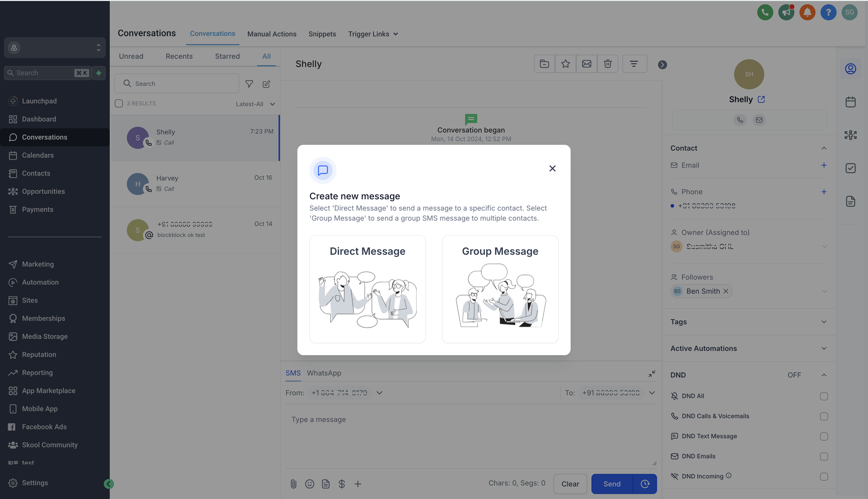Click the request payment dollar icon
The width and height of the screenshot is (868, 499).
(342, 484)
